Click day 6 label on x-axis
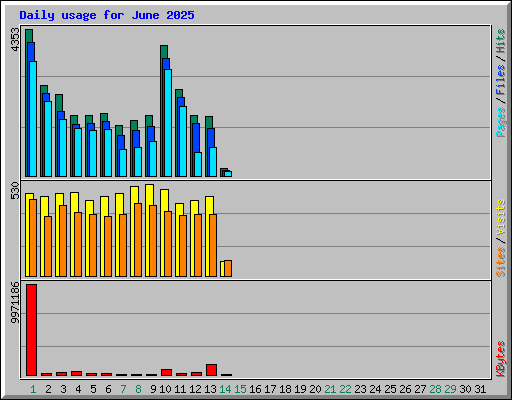Screen dimensions: 512x400 coord(108,389)
